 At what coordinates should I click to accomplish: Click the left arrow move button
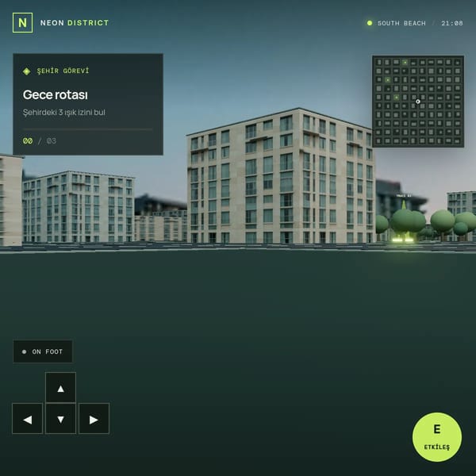click(27, 419)
